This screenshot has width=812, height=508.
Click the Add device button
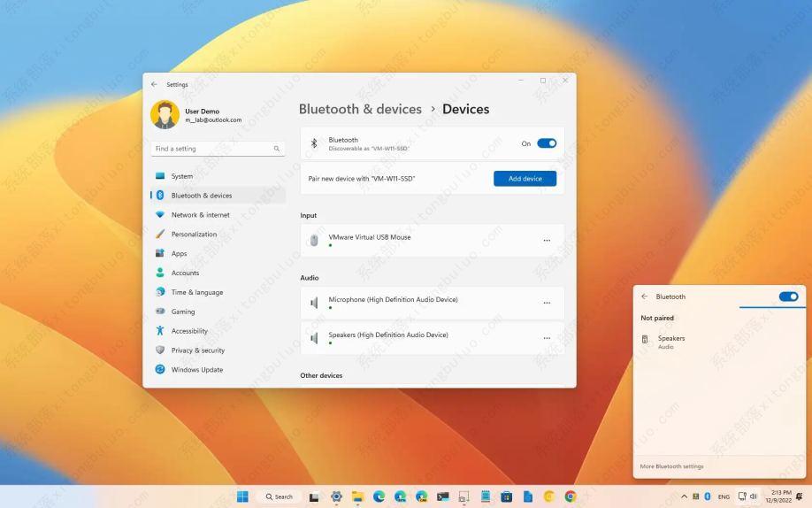point(525,179)
